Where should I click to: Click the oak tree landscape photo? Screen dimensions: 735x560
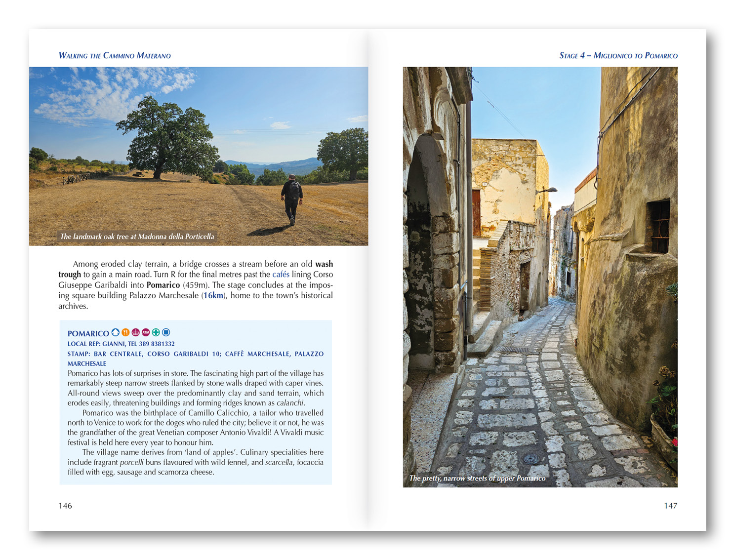(x=199, y=148)
